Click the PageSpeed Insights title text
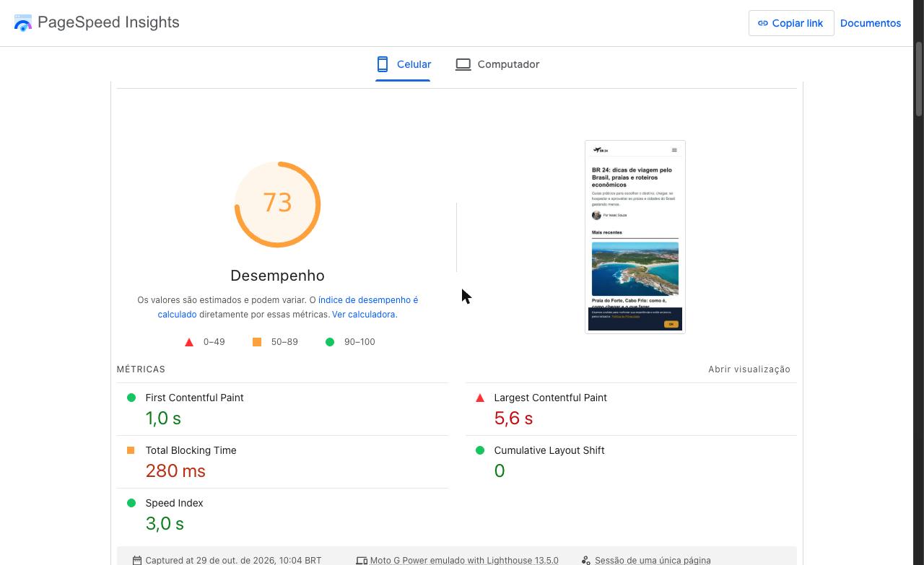 click(108, 22)
